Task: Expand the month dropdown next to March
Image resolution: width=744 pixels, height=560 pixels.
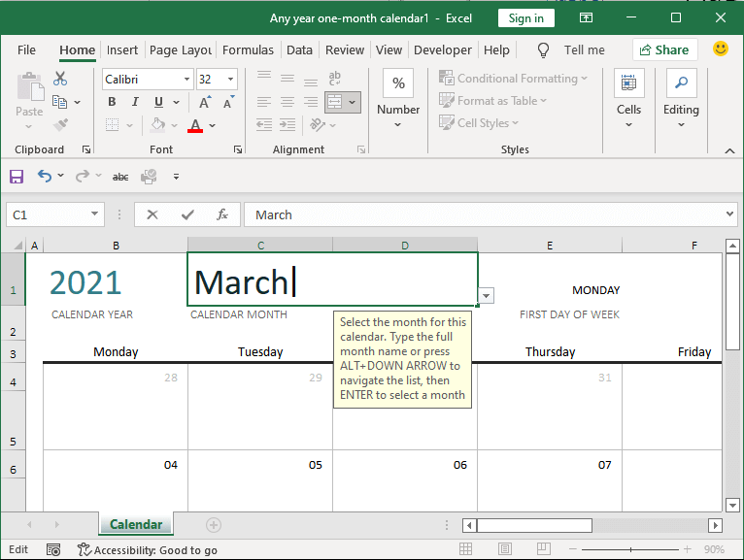Action: click(x=486, y=295)
